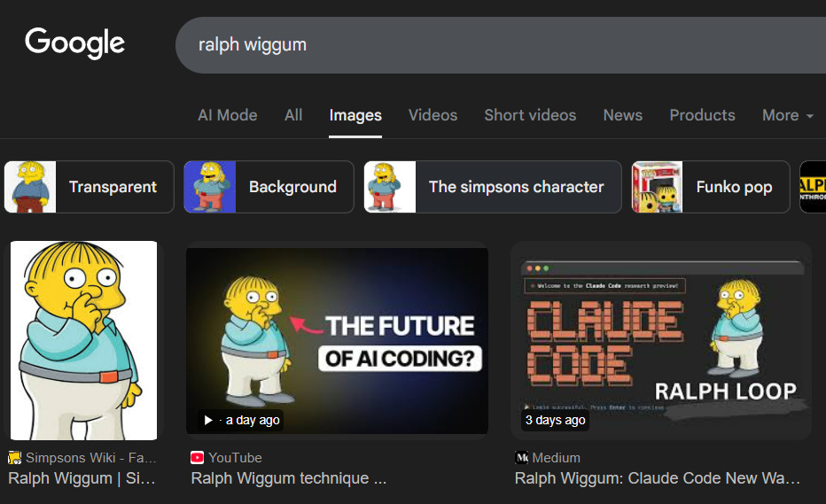
Task: Go to the News tab
Action: click(623, 115)
